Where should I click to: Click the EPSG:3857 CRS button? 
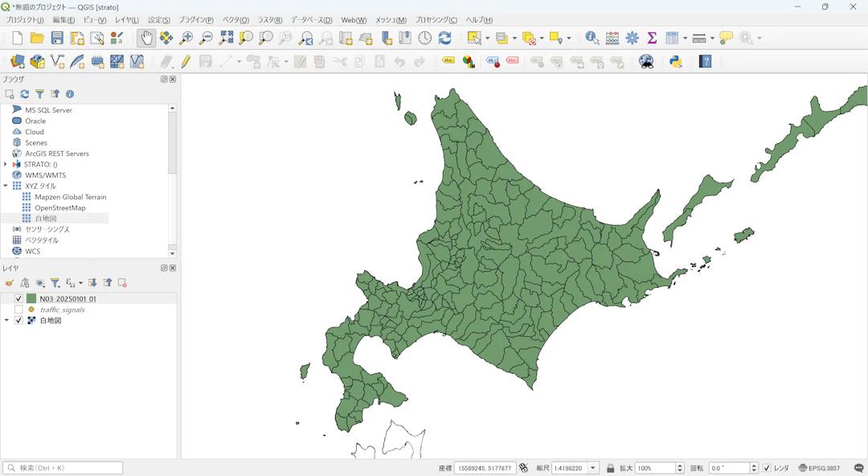(x=818, y=468)
